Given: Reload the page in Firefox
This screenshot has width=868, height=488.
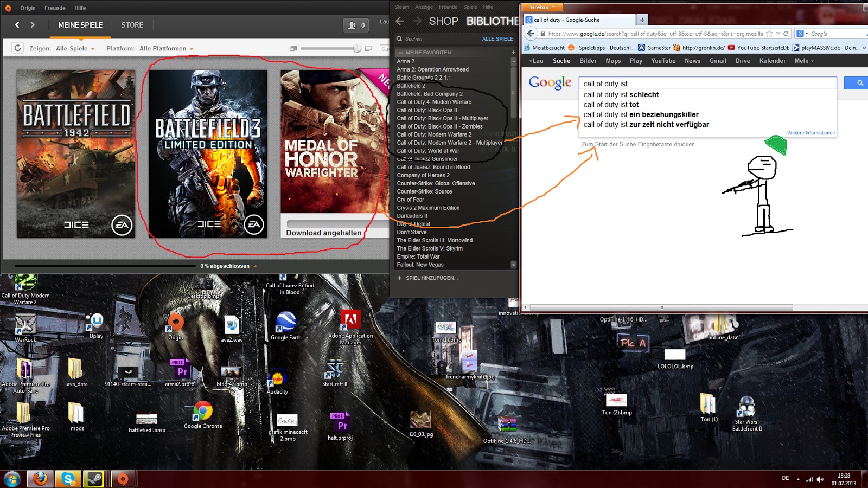Looking at the screenshot, I should click(786, 34).
